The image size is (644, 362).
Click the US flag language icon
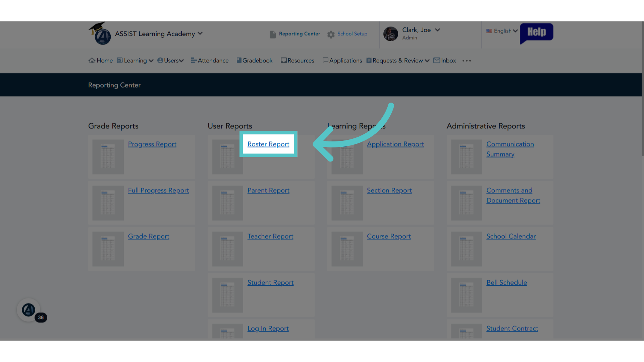pyautogui.click(x=489, y=31)
